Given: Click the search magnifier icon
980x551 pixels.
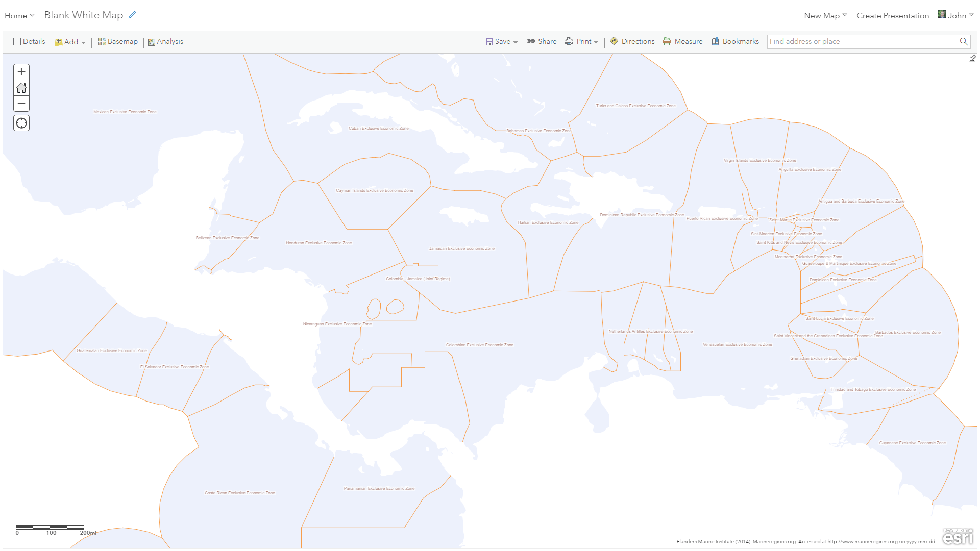Looking at the screenshot, I should [964, 42].
